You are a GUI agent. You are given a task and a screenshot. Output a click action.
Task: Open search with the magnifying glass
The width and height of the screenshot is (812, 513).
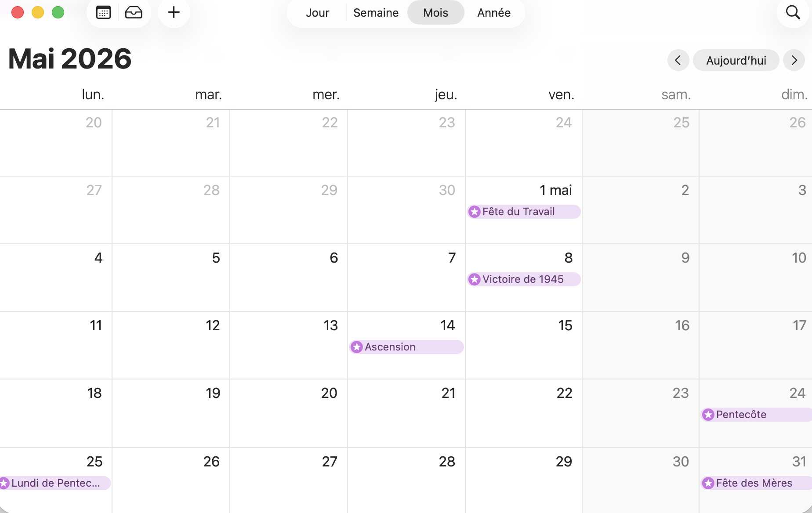point(793,13)
